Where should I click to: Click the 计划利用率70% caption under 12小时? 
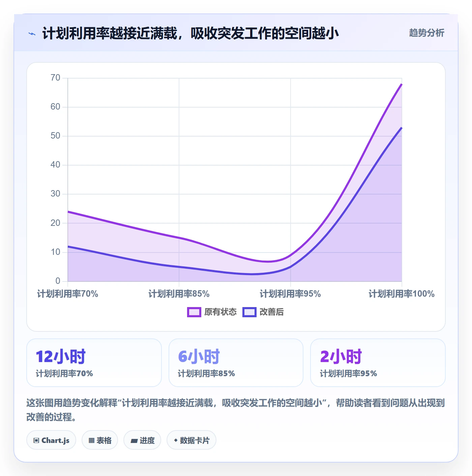64,374
